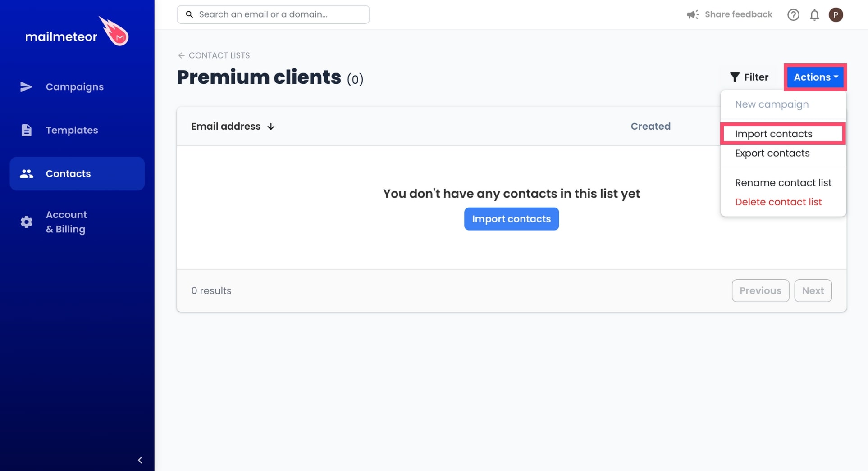Select the Campaigns sidebar icon
This screenshot has height=471, width=868.
pyautogui.click(x=27, y=86)
